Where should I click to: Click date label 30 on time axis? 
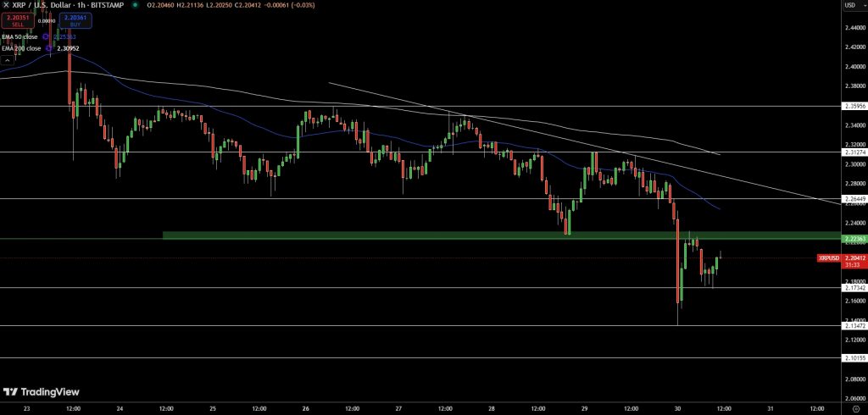(677, 408)
